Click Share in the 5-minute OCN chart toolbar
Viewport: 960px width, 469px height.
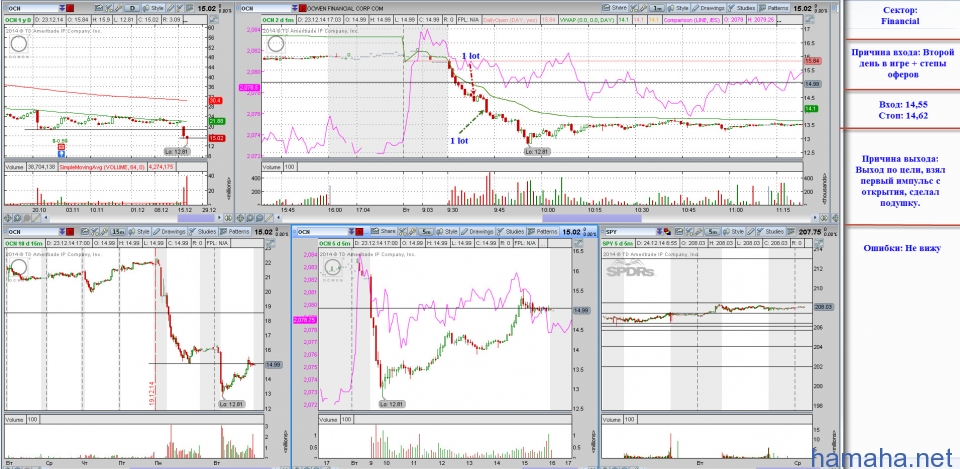coord(383,231)
